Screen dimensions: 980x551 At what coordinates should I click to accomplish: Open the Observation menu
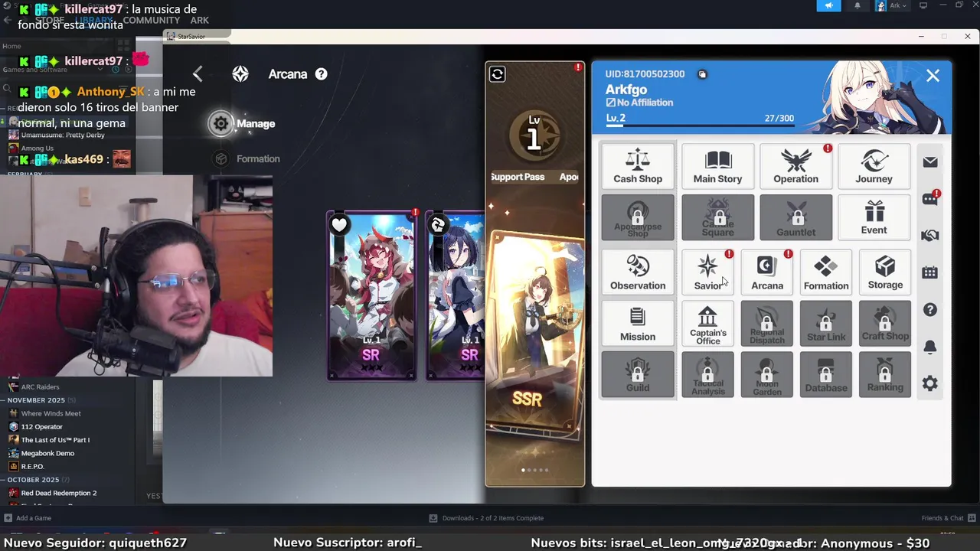coord(638,272)
